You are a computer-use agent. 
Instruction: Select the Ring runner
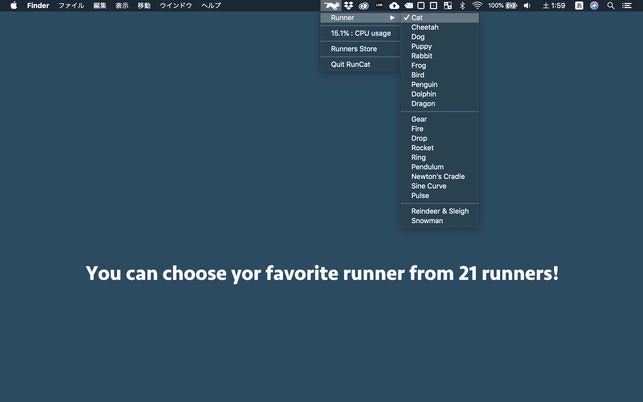[440, 157]
